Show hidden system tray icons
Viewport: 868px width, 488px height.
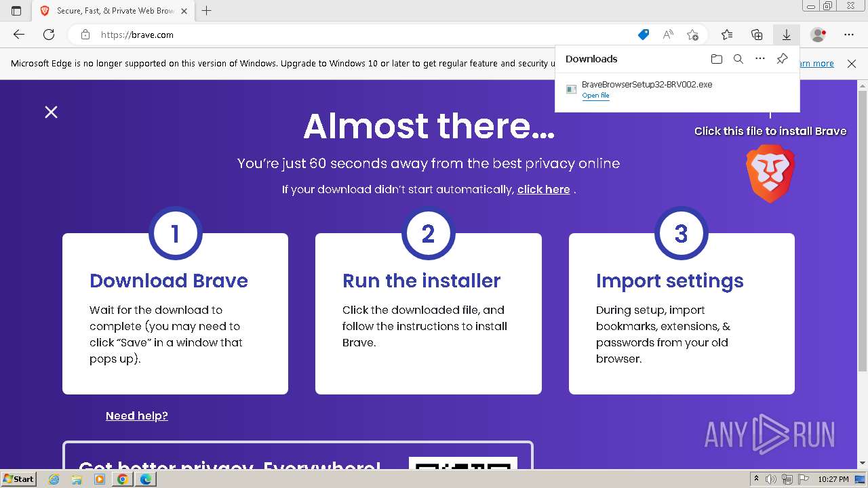point(756,479)
